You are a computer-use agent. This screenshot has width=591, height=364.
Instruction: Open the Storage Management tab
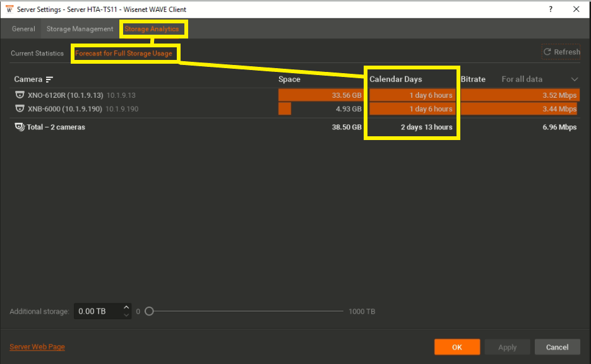click(x=80, y=29)
